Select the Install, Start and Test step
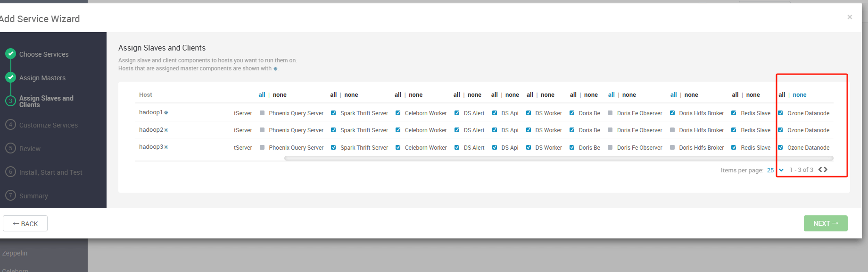868x272 pixels. 50,172
